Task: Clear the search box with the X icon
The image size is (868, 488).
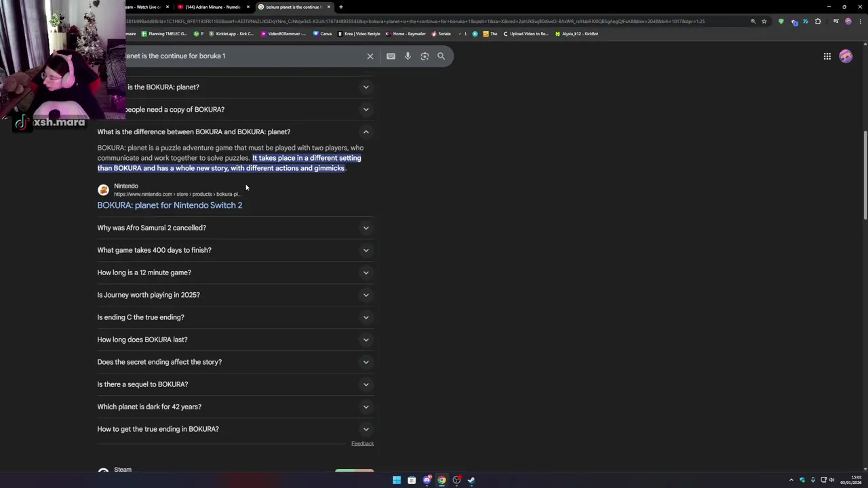Action: (x=370, y=56)
